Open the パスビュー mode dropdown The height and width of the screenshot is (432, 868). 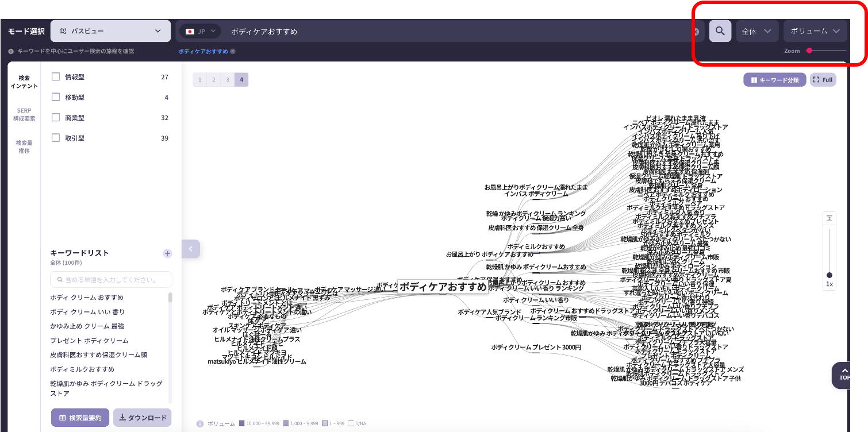tap(110, 32)
